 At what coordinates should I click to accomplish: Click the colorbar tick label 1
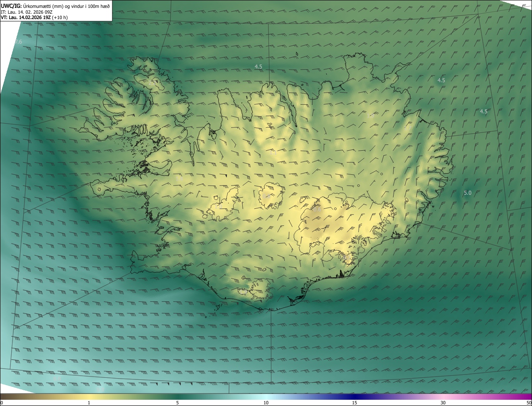point(89,403)
